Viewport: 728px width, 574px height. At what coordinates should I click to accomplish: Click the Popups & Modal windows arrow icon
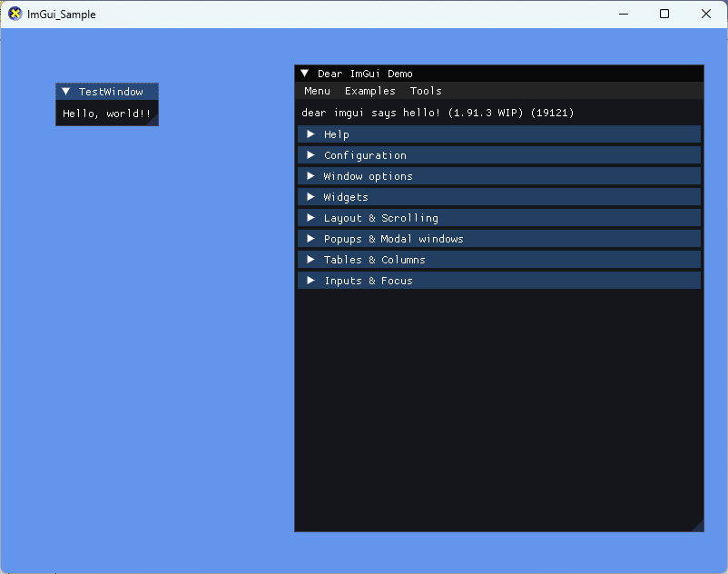click(311, 238)
